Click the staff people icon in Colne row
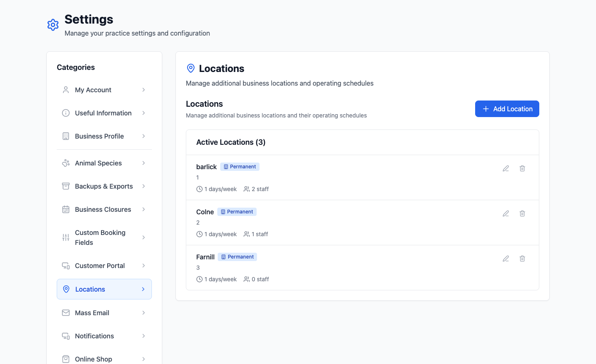Image resolution: width=596 pixels, height=364 pixels. click(x=247, y=234)
